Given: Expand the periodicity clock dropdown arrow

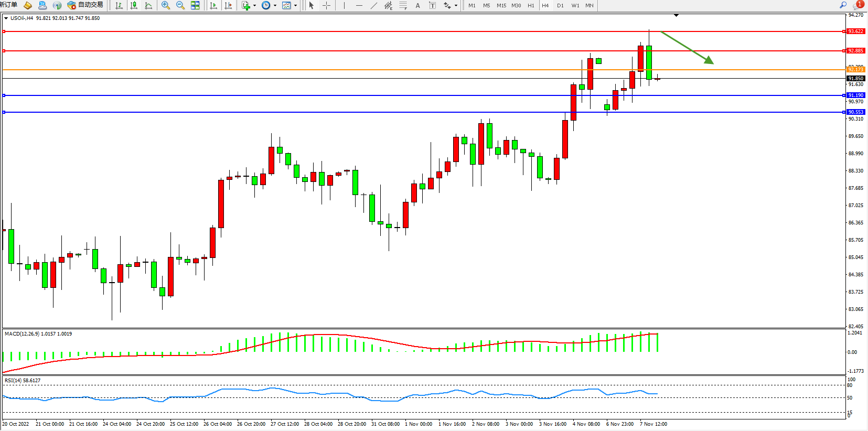Looking at the screenshot, I should coord(275,6).
